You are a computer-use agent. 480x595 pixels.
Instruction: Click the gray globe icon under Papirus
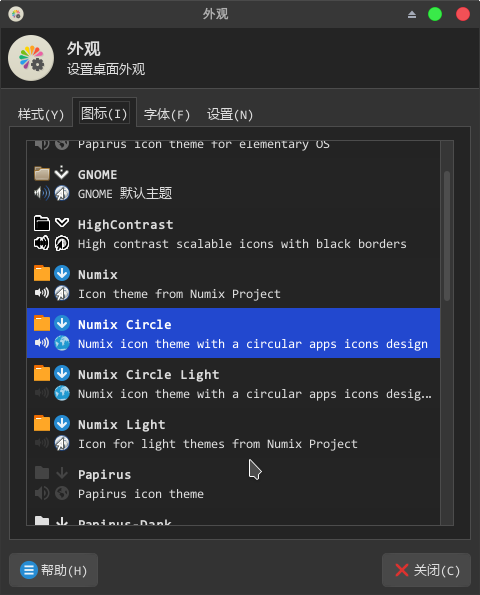click(x=62, y=493)
